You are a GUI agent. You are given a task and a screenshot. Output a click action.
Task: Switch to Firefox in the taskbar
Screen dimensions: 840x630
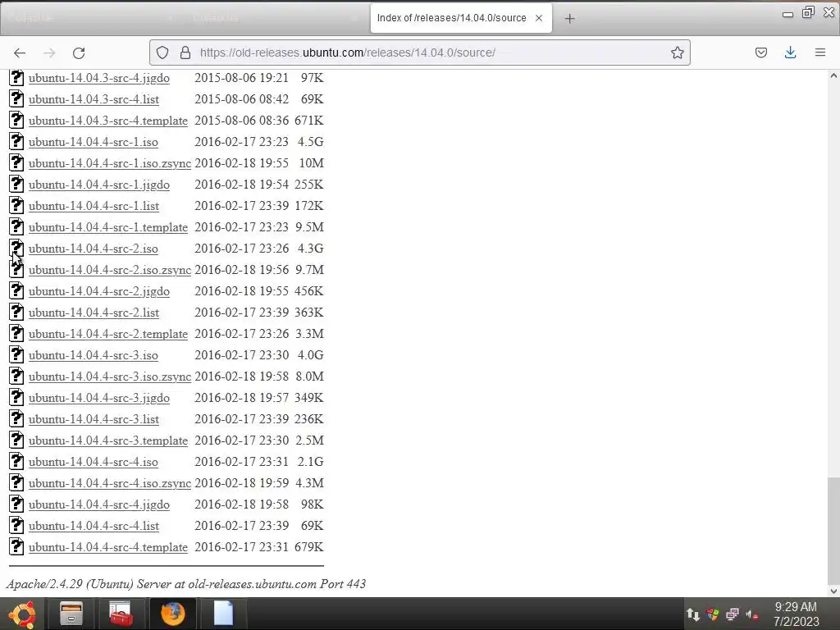(x=172, y=614)
